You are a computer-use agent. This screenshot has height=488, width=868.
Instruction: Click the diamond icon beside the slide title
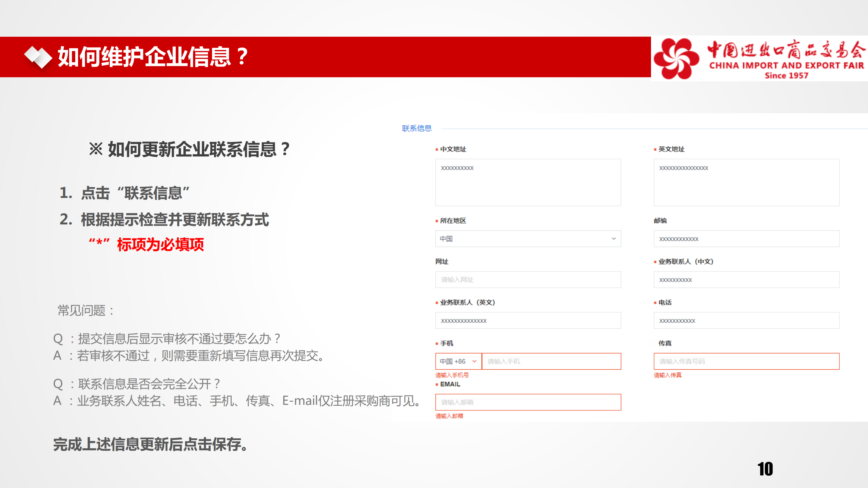[38, 57]
